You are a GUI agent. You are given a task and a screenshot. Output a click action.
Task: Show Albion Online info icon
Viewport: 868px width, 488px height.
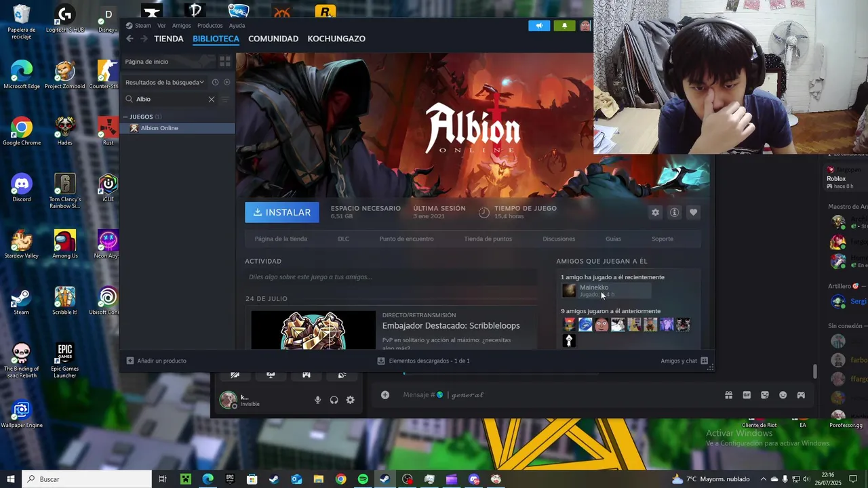pos(674,212)
